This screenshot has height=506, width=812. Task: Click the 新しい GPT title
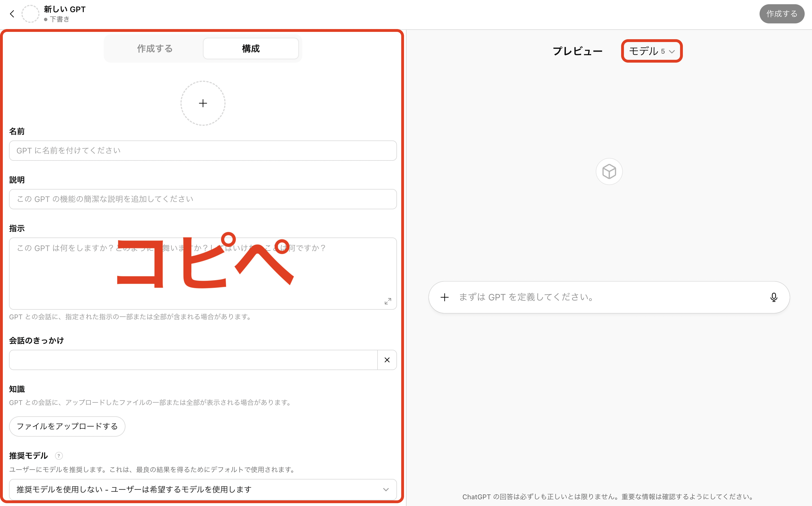pos(65,9)
